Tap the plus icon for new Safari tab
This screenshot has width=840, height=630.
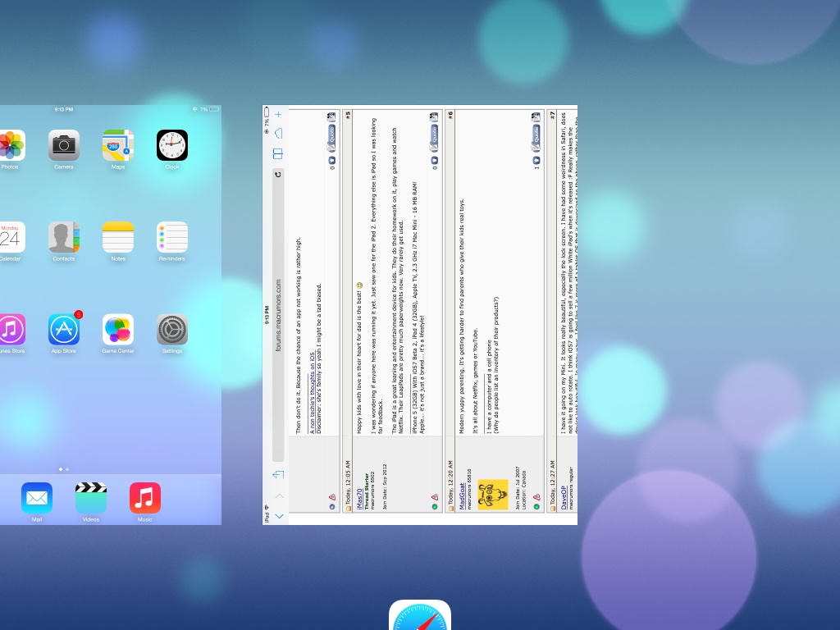[x=278, y=114]
